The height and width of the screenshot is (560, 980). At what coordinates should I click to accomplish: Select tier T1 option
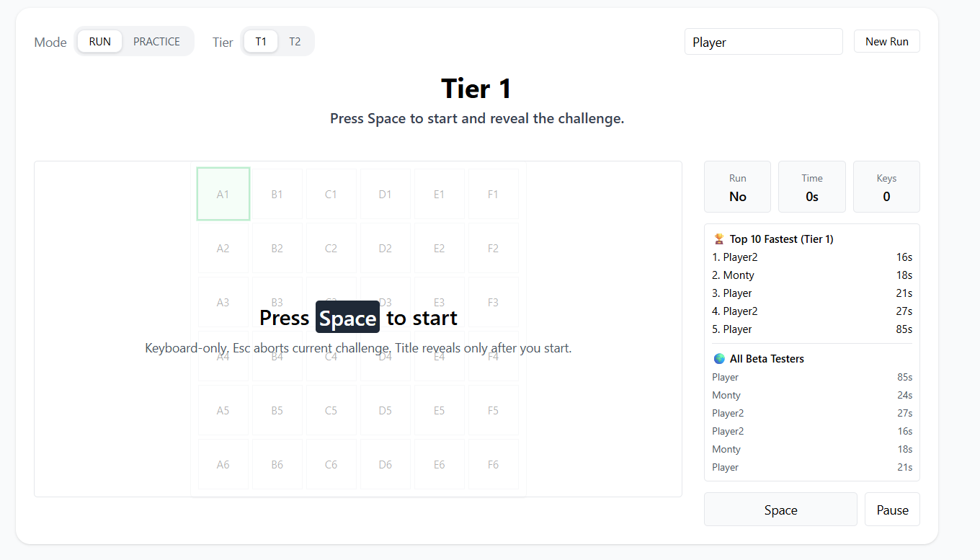tap(261, 42)
